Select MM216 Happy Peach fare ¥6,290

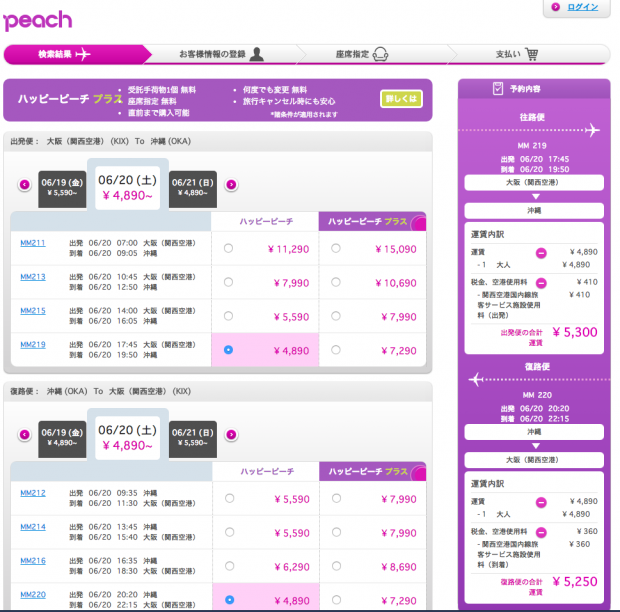[x=229, y=566]
